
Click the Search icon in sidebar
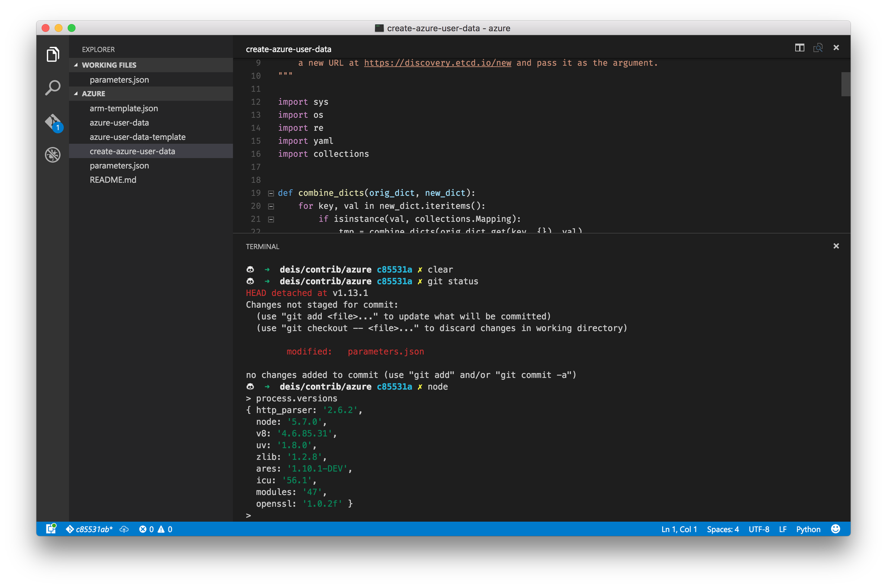[x=52, y=87]
